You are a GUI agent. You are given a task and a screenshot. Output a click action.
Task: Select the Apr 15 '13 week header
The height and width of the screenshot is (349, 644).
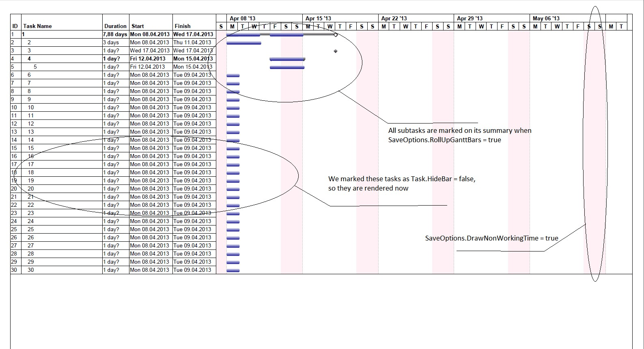coord(340,18)
